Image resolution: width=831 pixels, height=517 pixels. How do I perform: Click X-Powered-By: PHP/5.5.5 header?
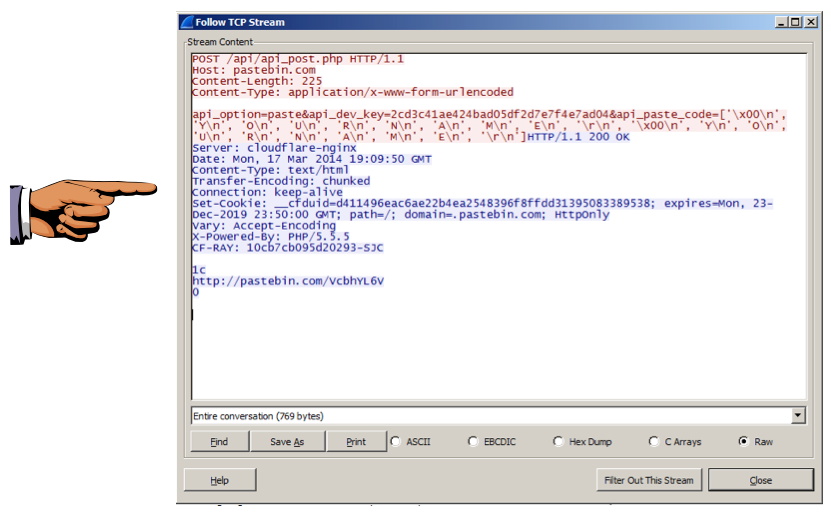pos(271,237)
